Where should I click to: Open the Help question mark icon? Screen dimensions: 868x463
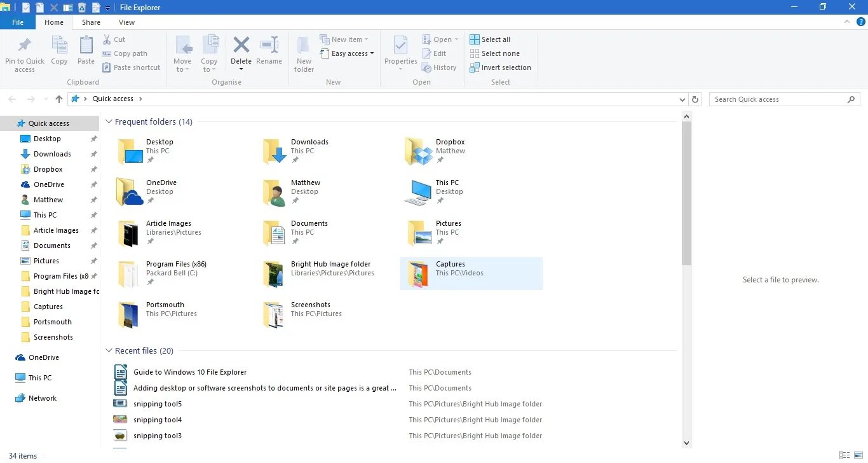click(861, 22)
